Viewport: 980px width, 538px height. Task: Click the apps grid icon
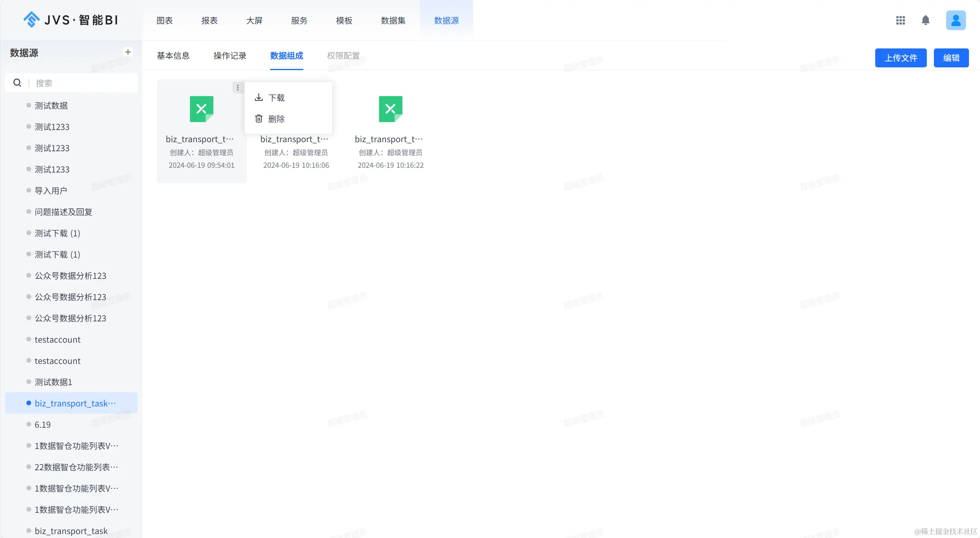coord(900,20)
